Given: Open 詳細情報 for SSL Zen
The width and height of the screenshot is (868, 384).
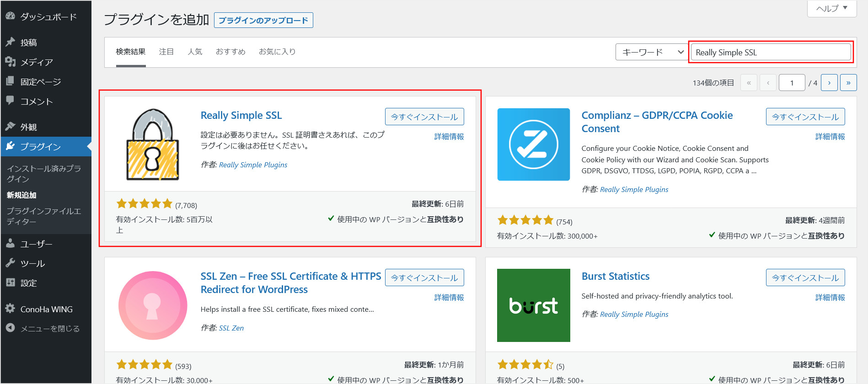Looking at the screenshot, I should click(449, 298).
